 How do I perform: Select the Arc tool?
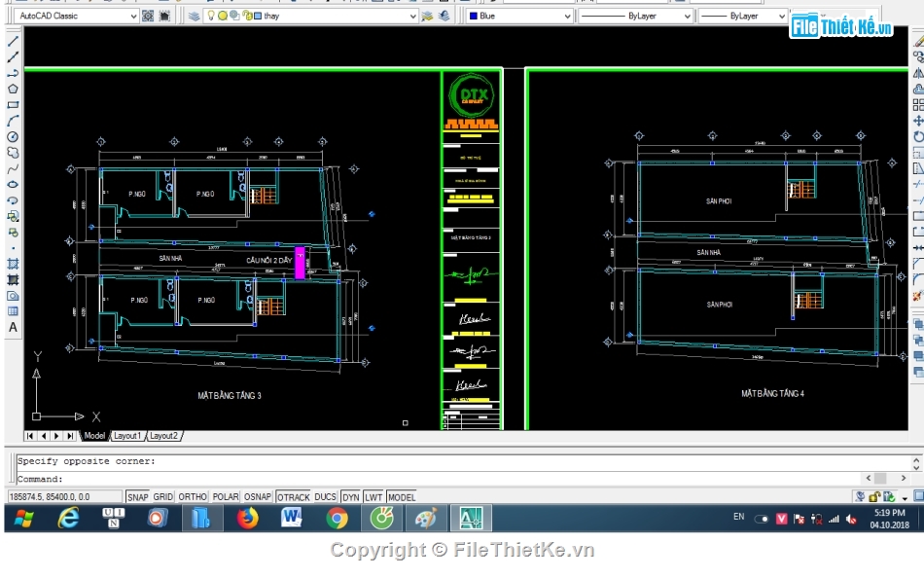point(13,121)
